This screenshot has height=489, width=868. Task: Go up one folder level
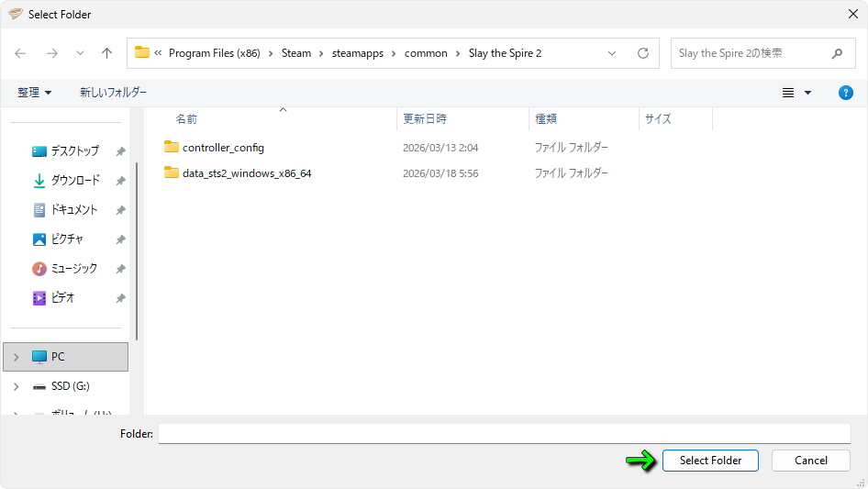pos(106,53)
